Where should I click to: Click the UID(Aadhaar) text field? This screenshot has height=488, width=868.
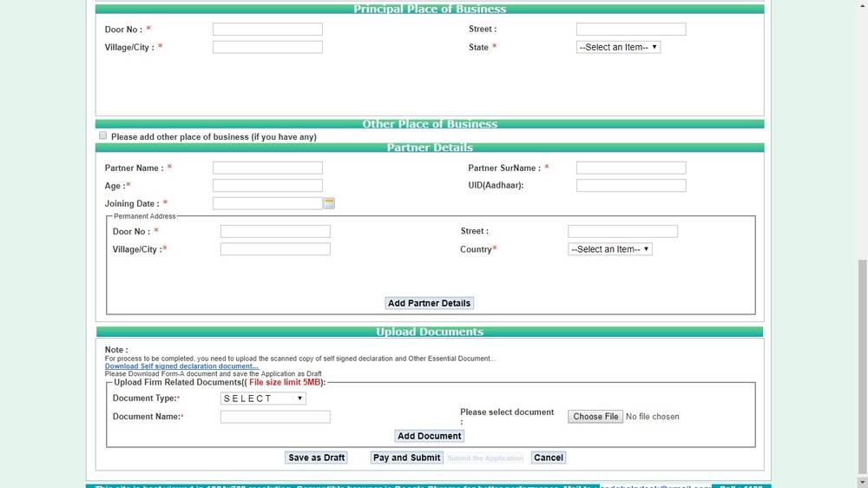coord(631,186)
